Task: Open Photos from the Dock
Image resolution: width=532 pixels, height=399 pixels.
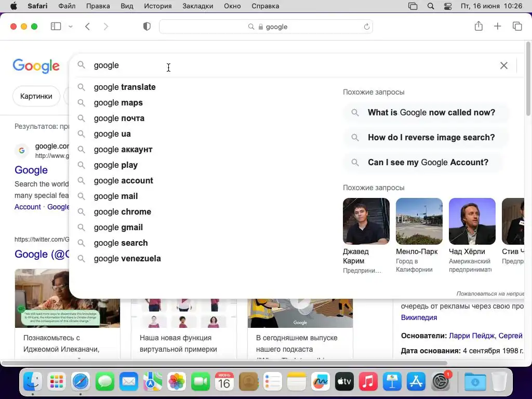Action: click(x=177, y=382)
